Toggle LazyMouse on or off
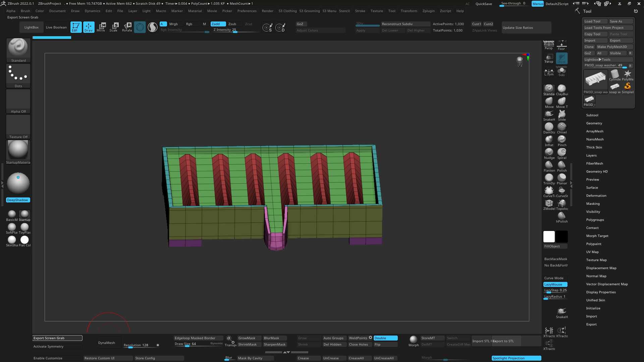Screen dimensions: 644x362 click(x=555, y=284)
